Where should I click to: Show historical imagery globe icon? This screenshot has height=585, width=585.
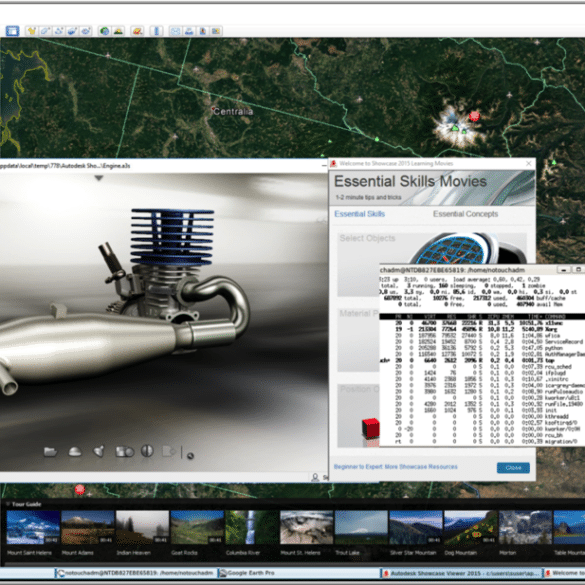pos(104,31)
